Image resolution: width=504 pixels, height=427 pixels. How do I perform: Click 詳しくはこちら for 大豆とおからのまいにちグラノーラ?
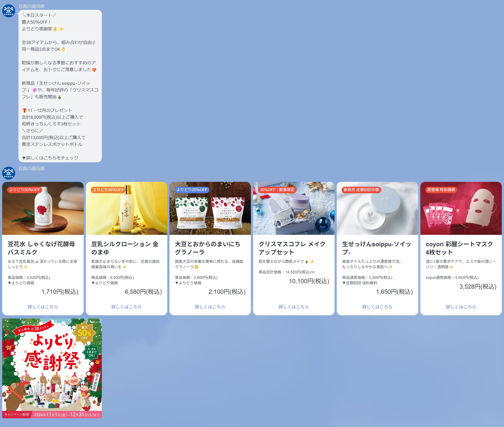pyautogui.click(x=210, y=307)
